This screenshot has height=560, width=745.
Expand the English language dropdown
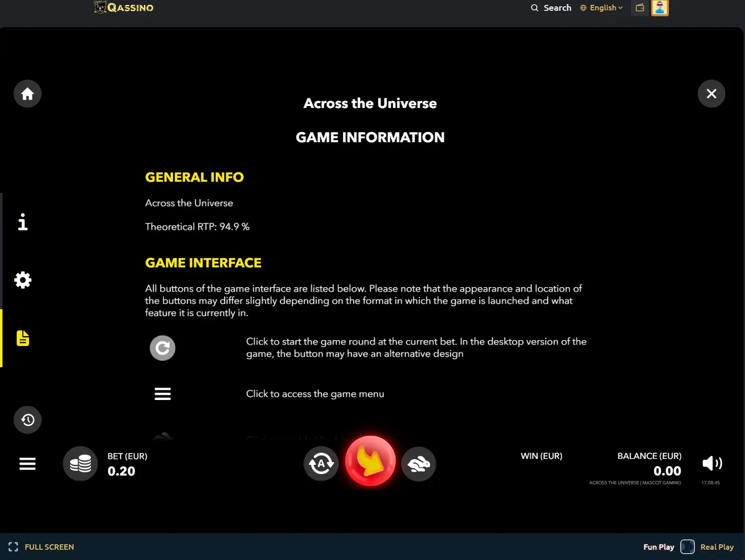click(x=602, y=8)
